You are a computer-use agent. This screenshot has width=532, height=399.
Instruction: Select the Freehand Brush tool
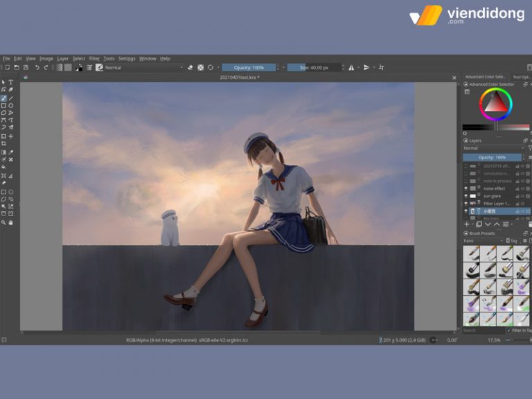point(3,98)
